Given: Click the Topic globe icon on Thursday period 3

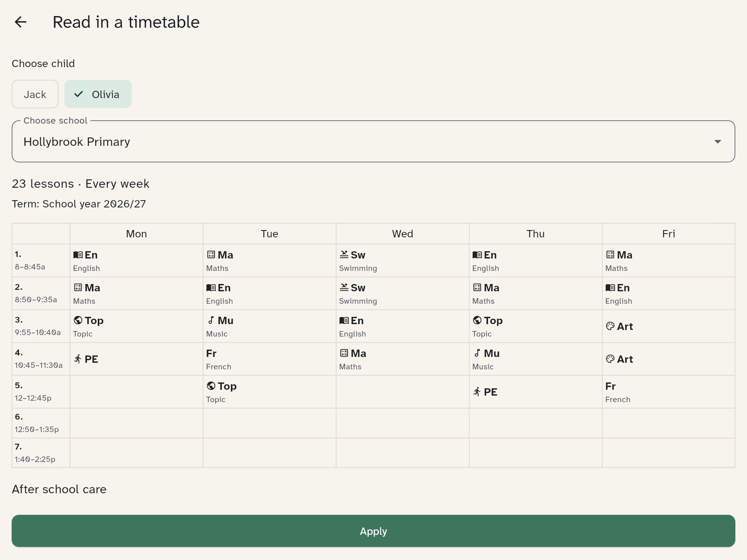Looking at the screenshot, I should tap(477, 320).
